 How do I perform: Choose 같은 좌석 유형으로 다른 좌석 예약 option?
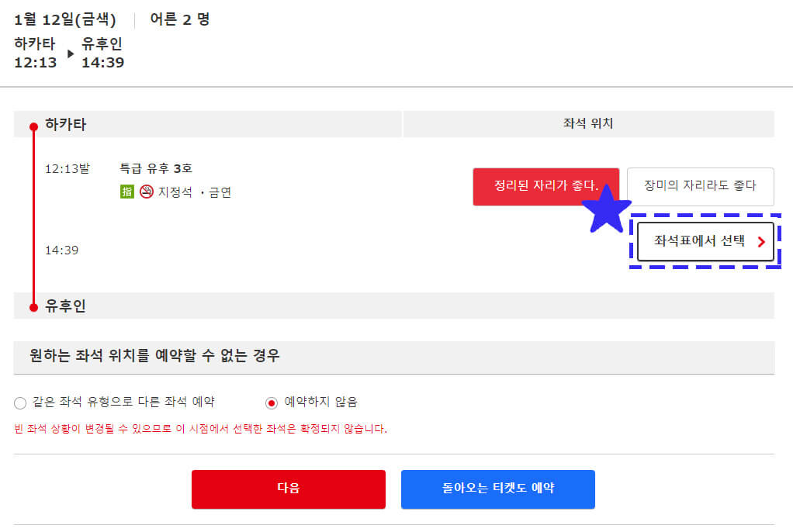pos(19,402)
